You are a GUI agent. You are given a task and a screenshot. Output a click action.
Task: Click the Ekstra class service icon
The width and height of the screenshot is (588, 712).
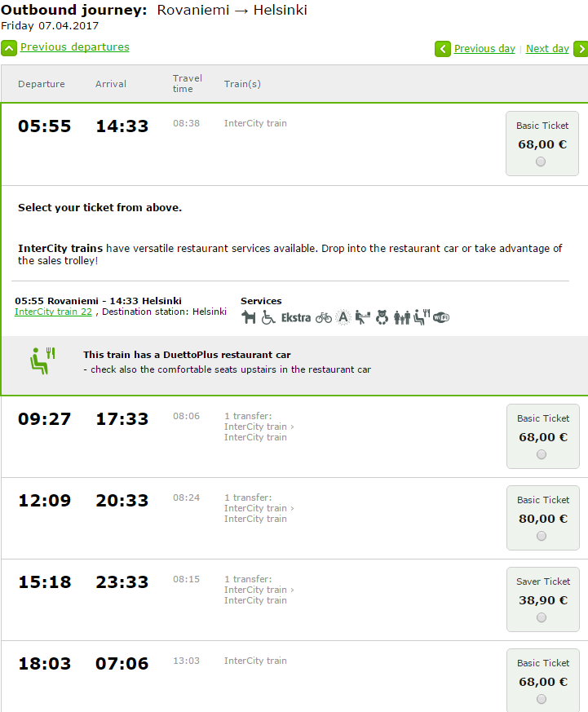(x=295, y=317)
